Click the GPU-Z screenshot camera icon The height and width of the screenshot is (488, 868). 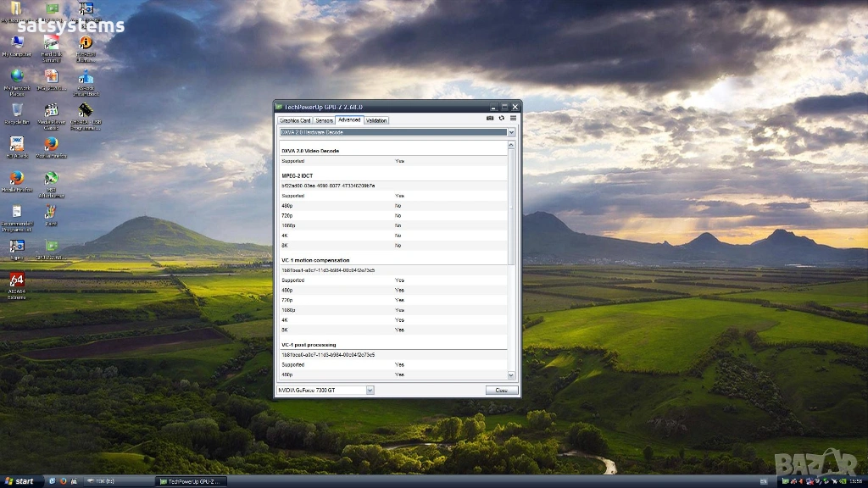pyautogui.click(x=490, y=119)
